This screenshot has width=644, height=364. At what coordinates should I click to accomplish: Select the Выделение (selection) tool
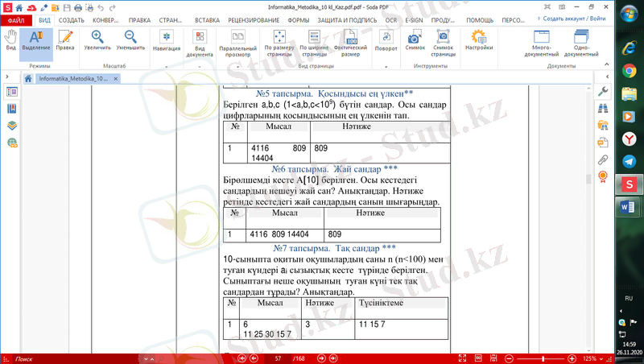coord(35,41)
